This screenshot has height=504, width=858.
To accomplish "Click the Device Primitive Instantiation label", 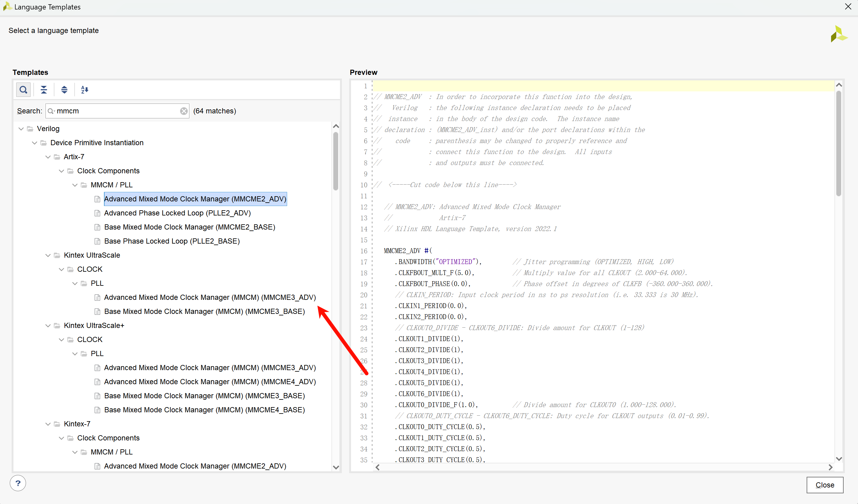I will tap(97, 143).
